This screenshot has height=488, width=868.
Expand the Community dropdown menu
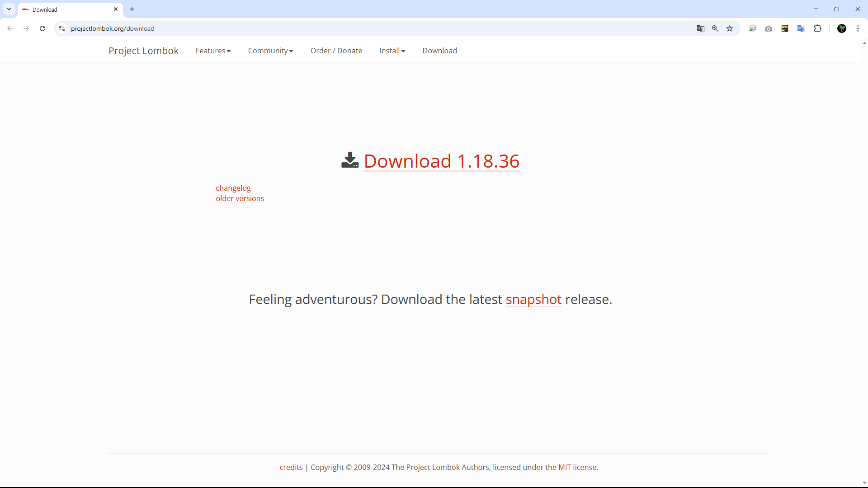point(270,51)
